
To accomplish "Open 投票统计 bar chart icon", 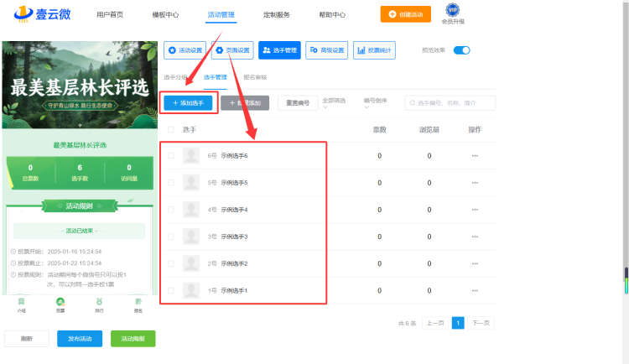I will [361, 50].
